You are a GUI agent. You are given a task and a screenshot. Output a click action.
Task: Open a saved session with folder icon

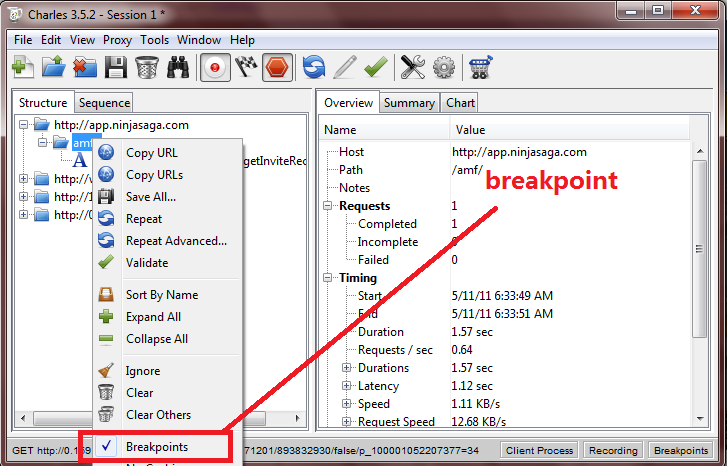[x=54, y=67]
